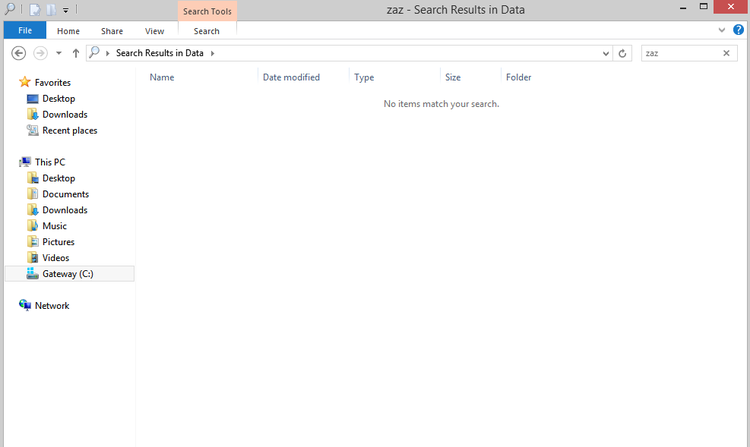
Task: Click the Properties quick access icon
Action: point(35,9)
